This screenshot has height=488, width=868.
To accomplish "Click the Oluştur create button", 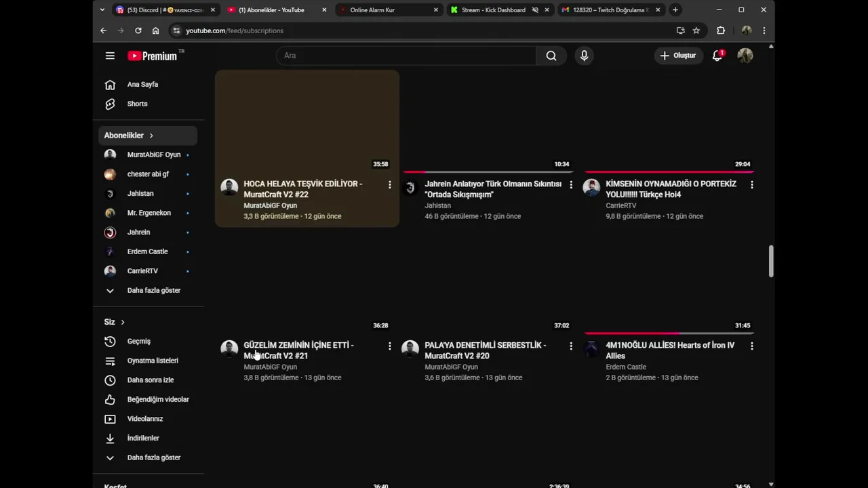I will [x=678, y=56].
